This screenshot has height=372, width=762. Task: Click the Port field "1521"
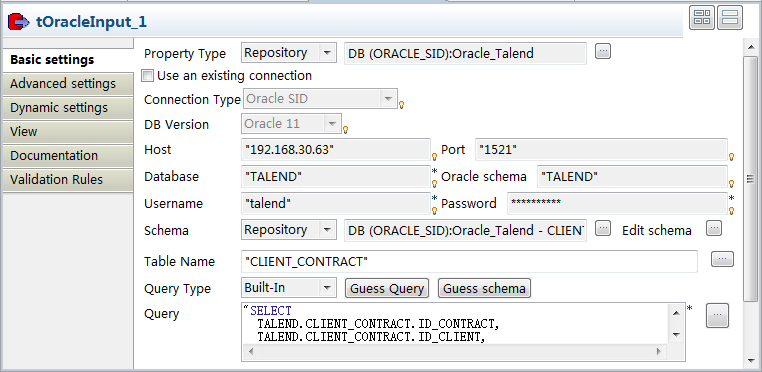click(x=601, y=150)
